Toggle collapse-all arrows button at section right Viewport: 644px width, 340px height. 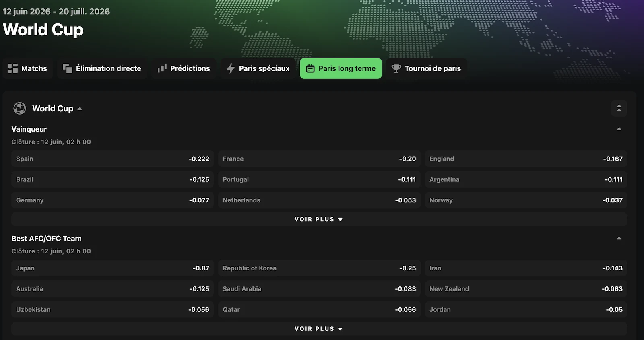tap(619, 108)
